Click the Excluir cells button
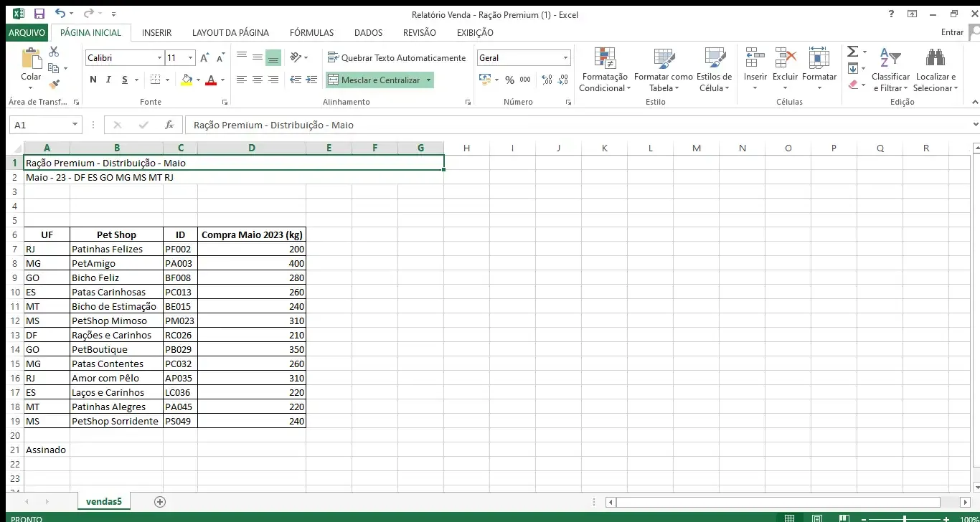Screen dimensions: 980x522 [x=785, y=70]
